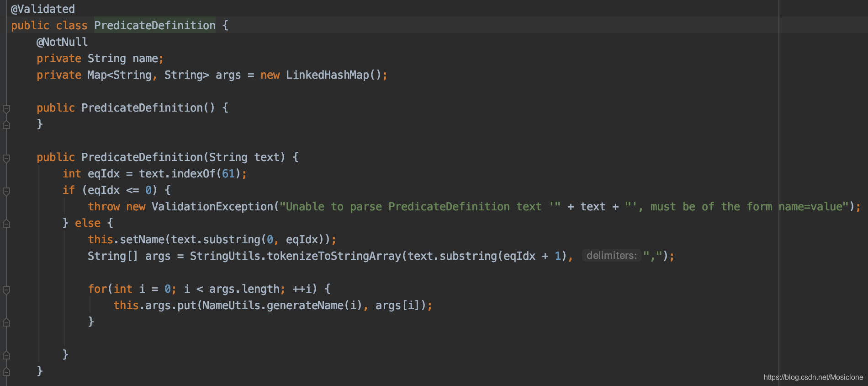This screenshot has height=386, width=868.
Task: Click fold end marker at else block's closing brace
Action: point(6,355)
